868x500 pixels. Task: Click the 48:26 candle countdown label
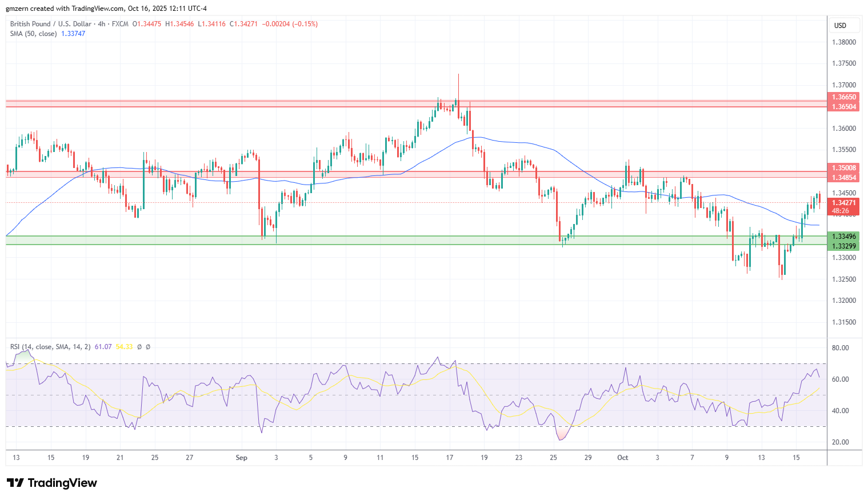tap(841, 211)
